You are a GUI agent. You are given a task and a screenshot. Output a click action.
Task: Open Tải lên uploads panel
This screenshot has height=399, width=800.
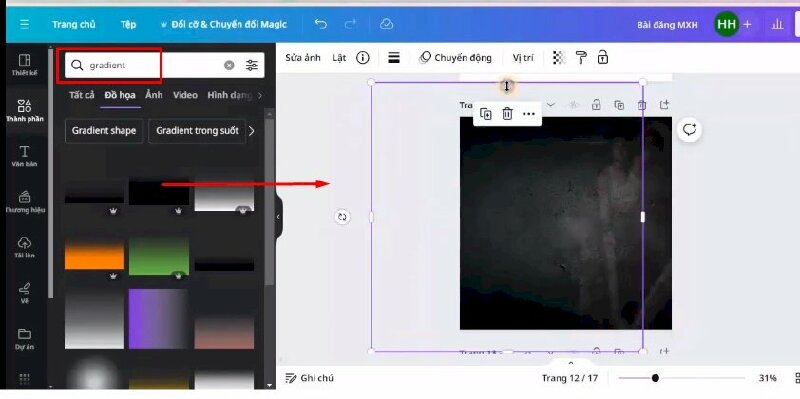pyautogui.click(x=24, y=247)
